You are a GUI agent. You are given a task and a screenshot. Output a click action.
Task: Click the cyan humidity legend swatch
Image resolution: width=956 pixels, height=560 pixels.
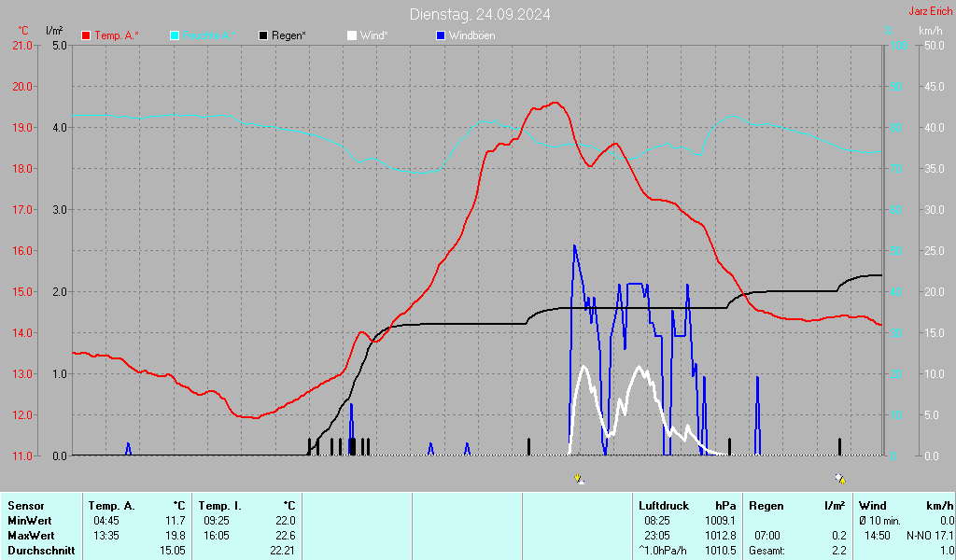click(x=176, y=35)
